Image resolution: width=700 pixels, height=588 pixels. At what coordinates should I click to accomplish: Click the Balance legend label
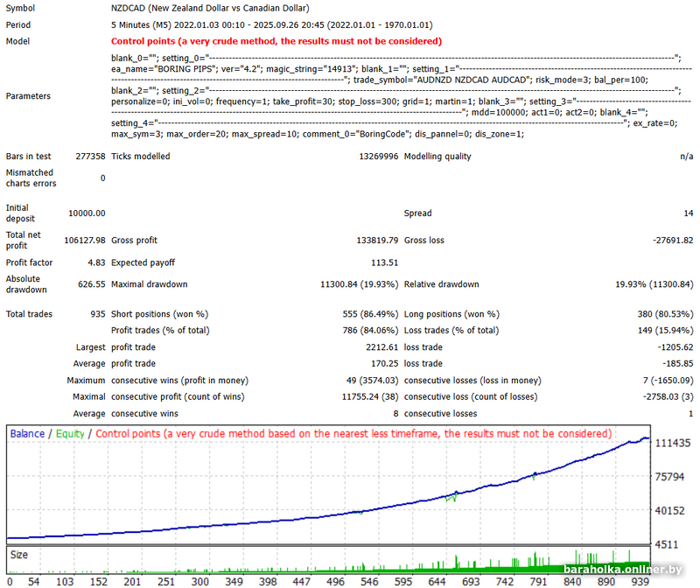click(26, 433)
